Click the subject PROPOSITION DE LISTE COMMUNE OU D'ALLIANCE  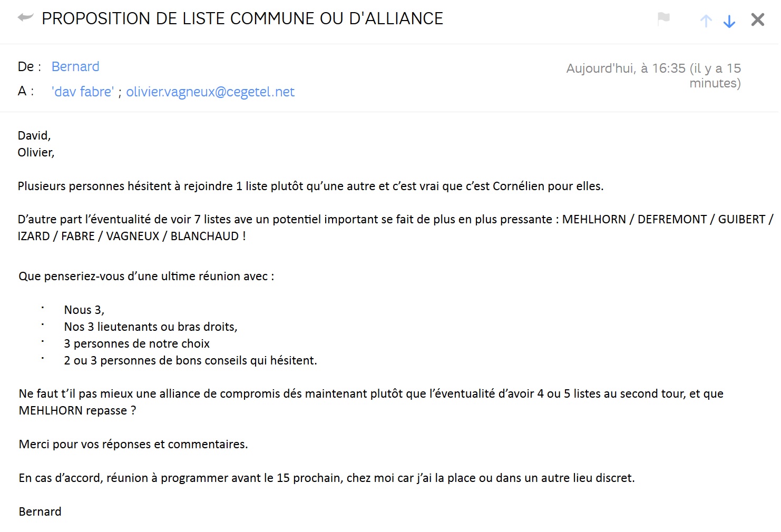[242, 18]
